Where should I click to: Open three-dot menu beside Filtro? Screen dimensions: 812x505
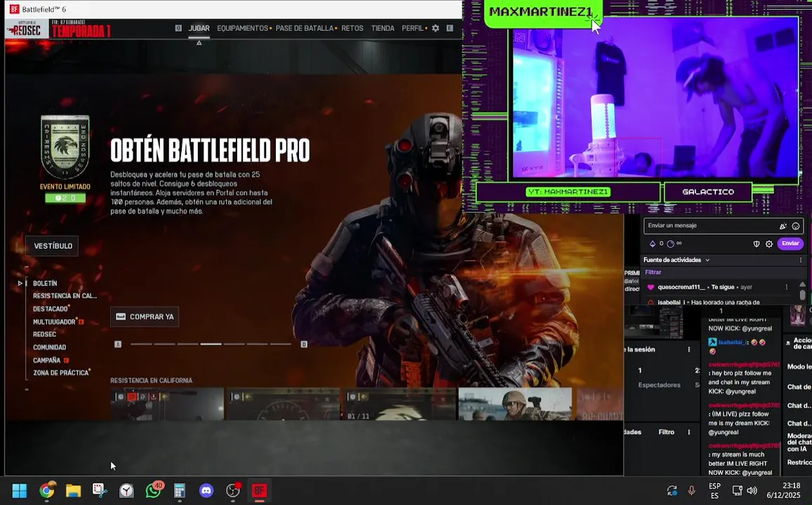coord(688,432)
